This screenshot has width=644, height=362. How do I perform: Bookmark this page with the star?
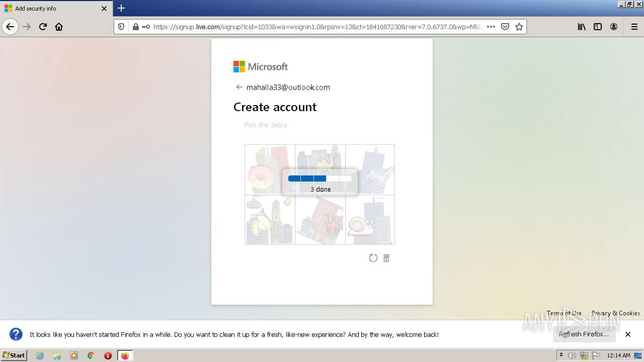(519, 27)
